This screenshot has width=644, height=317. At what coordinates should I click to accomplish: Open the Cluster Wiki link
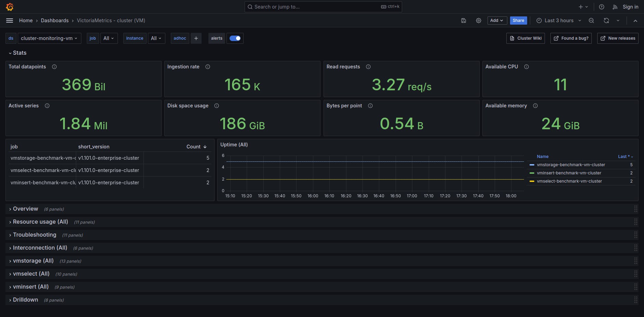click(x=525, y=38)
